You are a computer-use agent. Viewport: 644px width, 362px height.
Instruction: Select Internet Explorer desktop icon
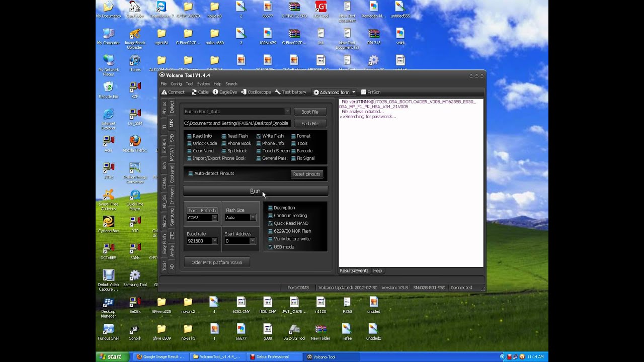(x=108, y=119)
